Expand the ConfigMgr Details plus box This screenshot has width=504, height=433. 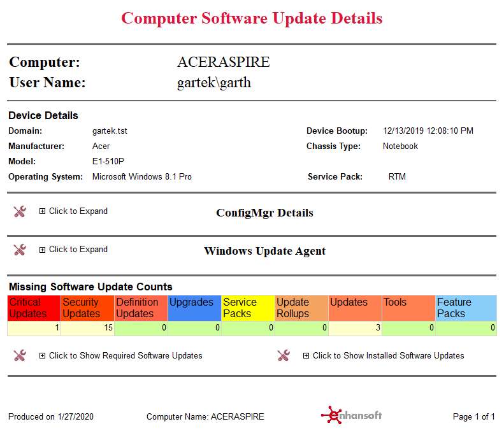pos(42,211)
